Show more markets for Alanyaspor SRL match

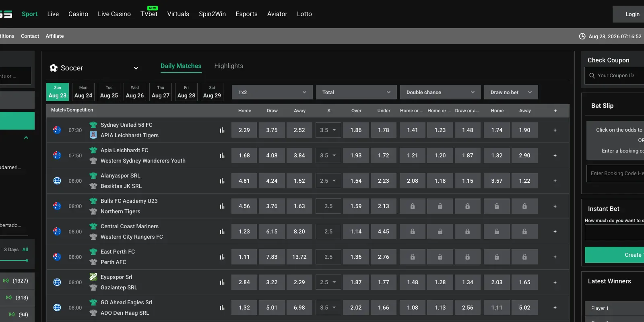[555, 181]
